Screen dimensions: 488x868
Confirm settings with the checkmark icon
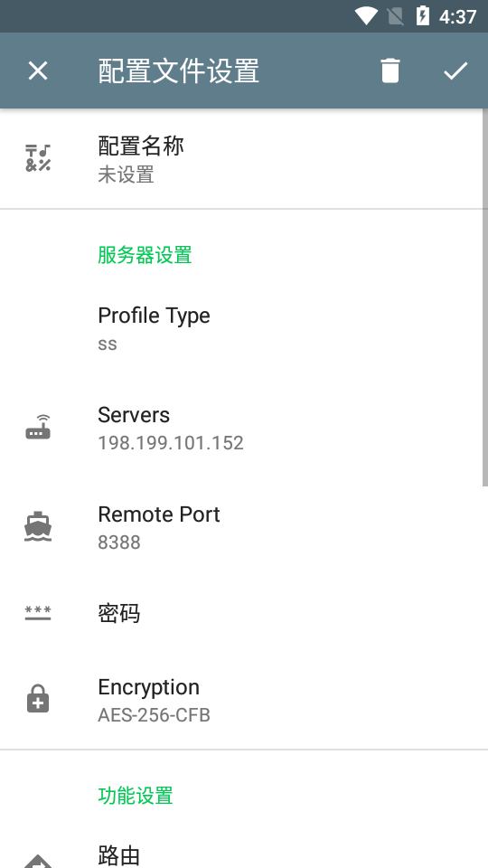455,71
